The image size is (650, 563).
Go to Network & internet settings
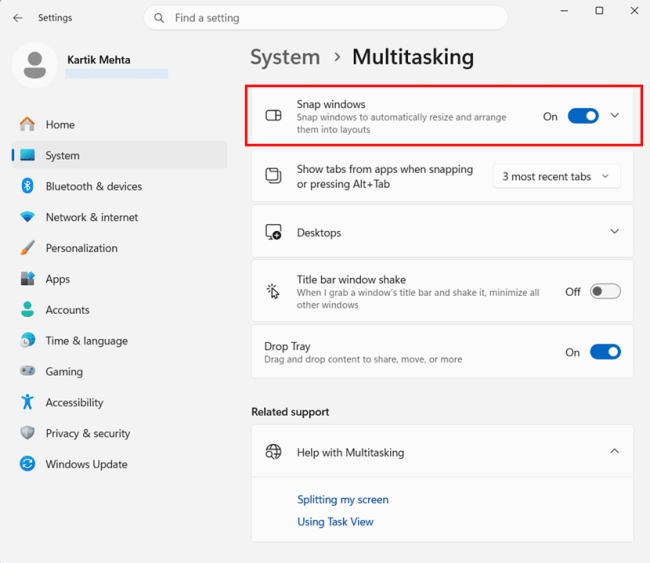point(119,217)
